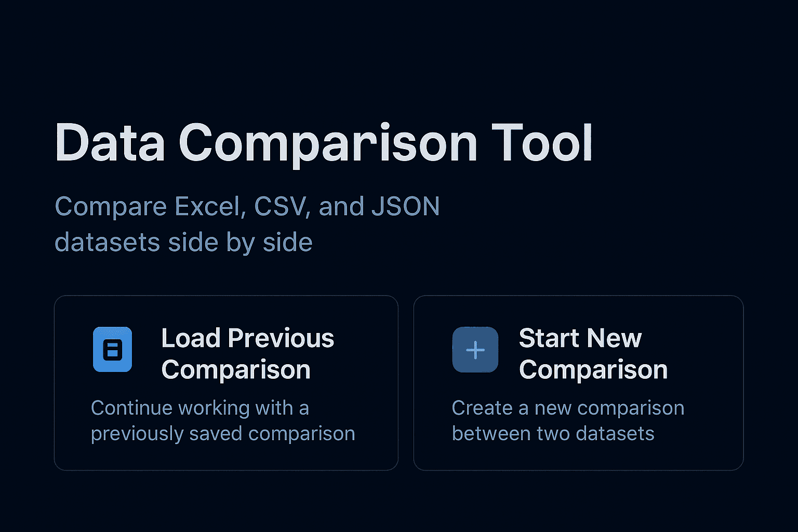Image resolution: width=798 pixels, height=532 pixels.
Task: Click the Start New Comparison heading
Action: click(593, 354)
